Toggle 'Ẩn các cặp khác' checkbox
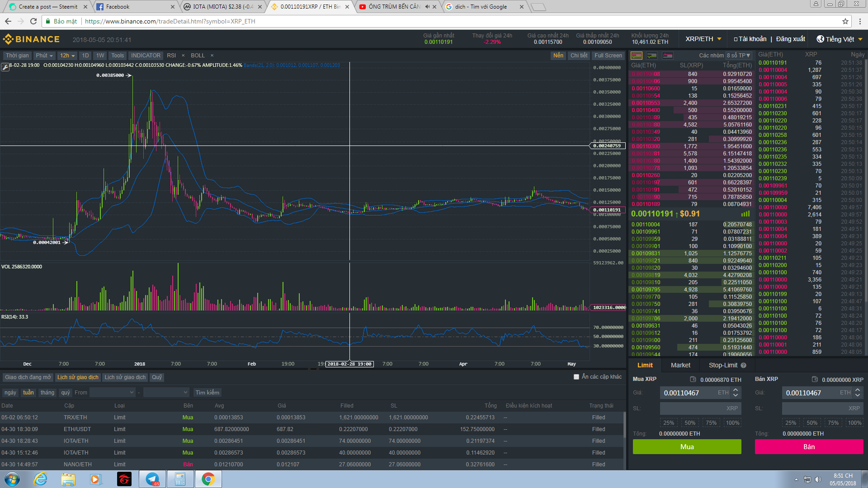Viewport: 868px width, 488px height. coord(576,377)
